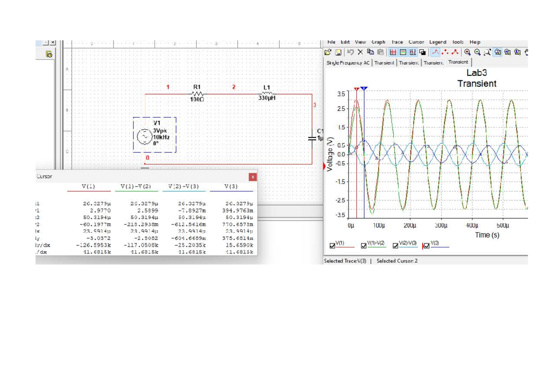This screenshot has height=392, width=554.
Task: Open the Trace menu
Action: click(x=398, y=42)
